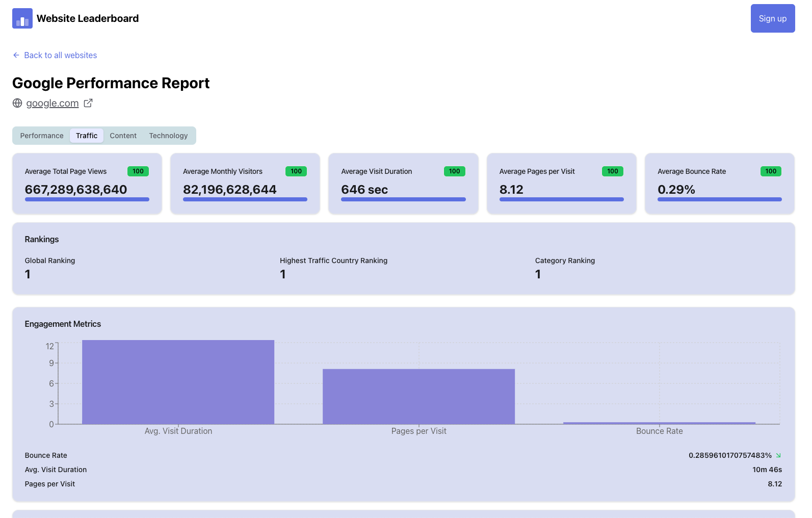The height and width of the screenshot is (518, 812).
Task: Click the 100 badge on Average Bounce Rate
Action: click(x=771, y=171)
